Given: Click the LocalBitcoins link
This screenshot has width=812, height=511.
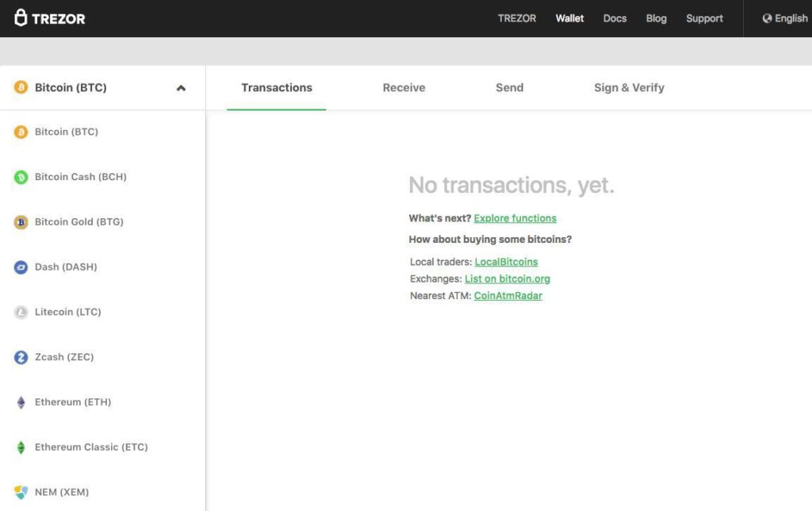Looking at the screenshot, I should pyautogui.click(x=506, y=262).
